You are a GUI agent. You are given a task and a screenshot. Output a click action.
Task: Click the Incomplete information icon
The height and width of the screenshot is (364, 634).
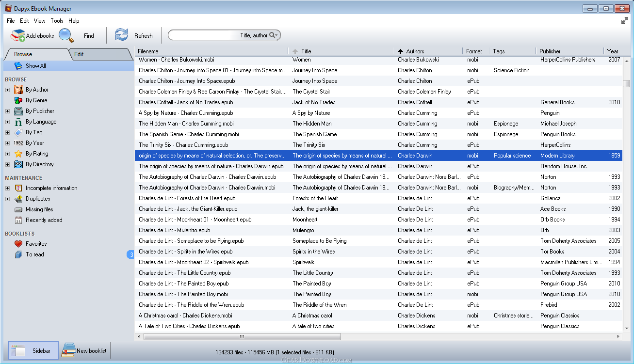18,188
